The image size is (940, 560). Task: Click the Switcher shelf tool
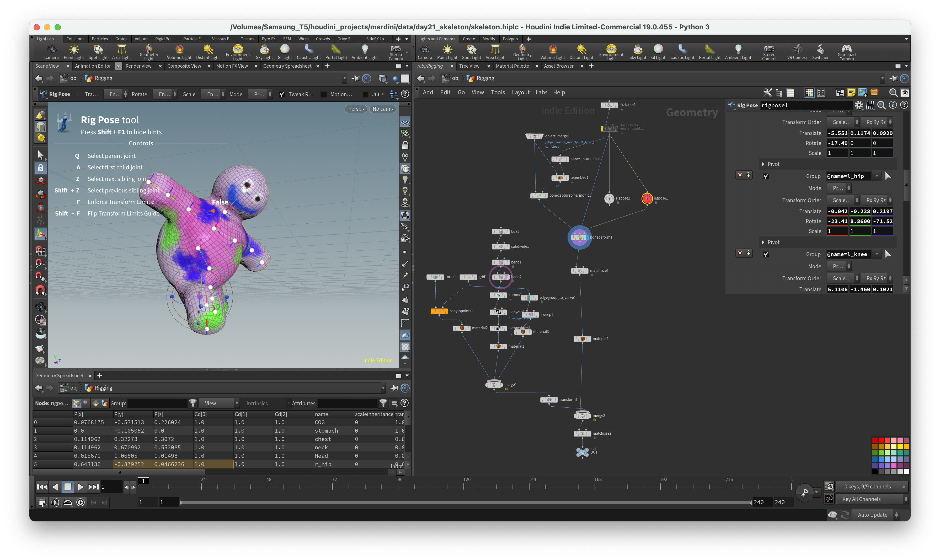(820, 52)
